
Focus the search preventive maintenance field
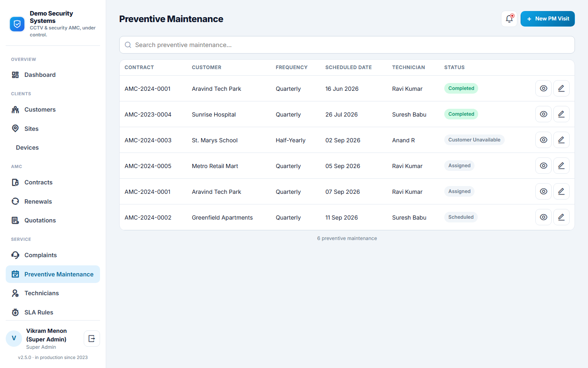(x=347, y=45)
